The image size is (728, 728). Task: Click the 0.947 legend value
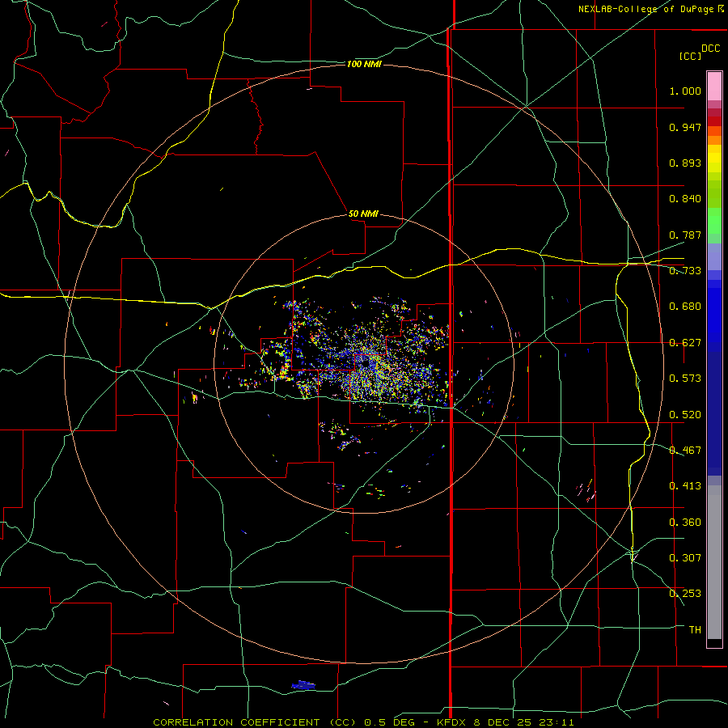click(x=685, y=127)
